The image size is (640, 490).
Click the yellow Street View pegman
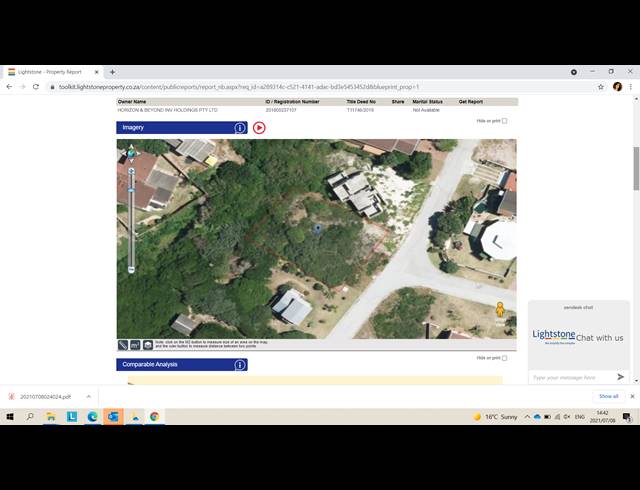500,310
